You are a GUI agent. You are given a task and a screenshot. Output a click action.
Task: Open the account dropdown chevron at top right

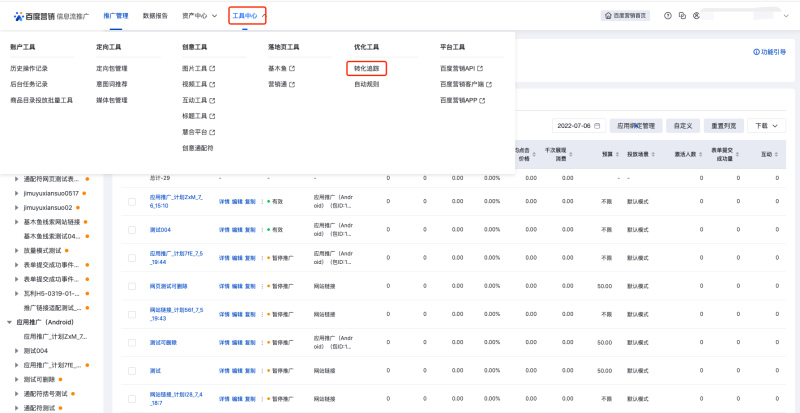pyautogui.click(x=786, y=16)
